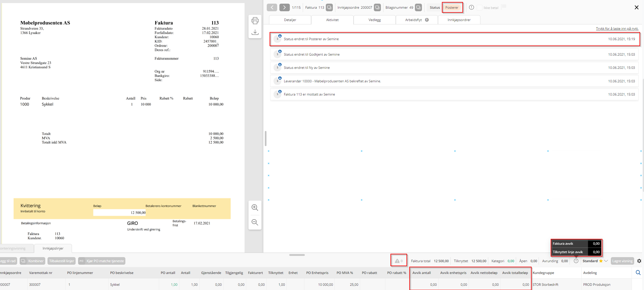Click the icon beside Innkjøpsordre 200007
644x290 pixels.
pos(377,8)
